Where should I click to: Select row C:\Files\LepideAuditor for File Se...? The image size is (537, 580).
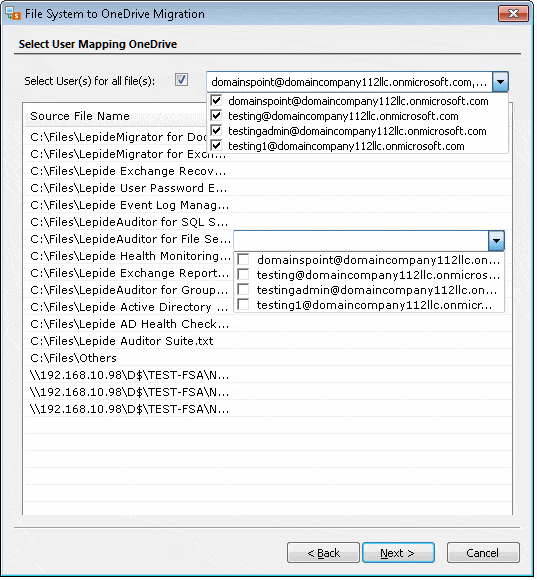(130, 239)
